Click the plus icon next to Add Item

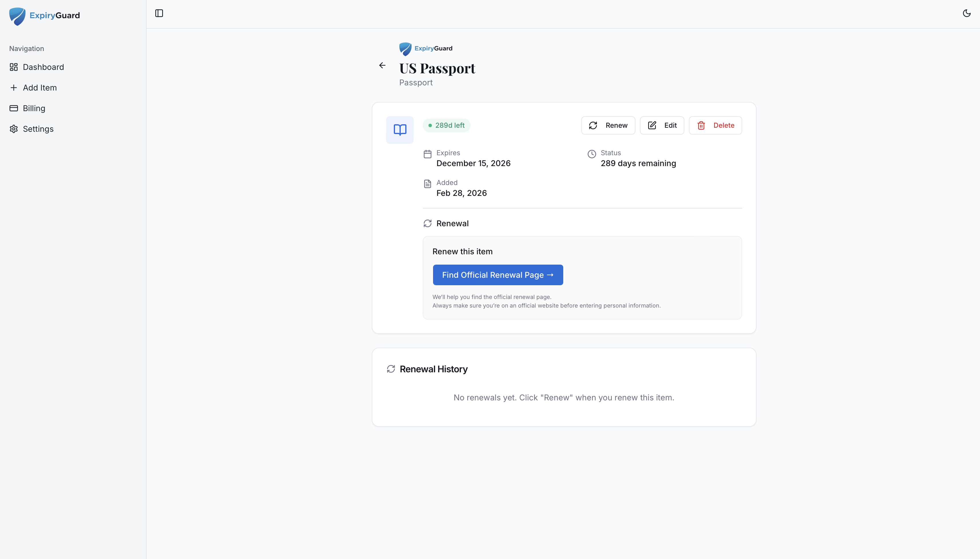[x=13, y=88]
